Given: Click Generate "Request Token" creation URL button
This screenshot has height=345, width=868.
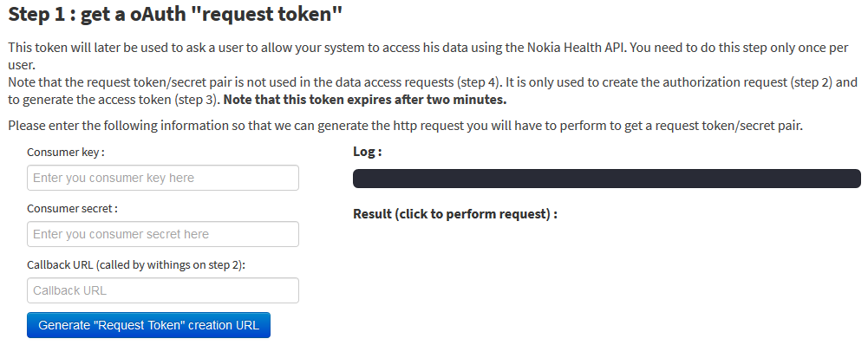Looking at the screenshot, I should (x=148, y=325).
